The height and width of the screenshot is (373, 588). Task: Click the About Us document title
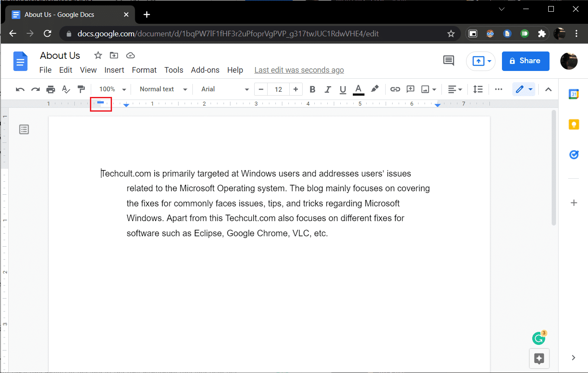point(60,55)
